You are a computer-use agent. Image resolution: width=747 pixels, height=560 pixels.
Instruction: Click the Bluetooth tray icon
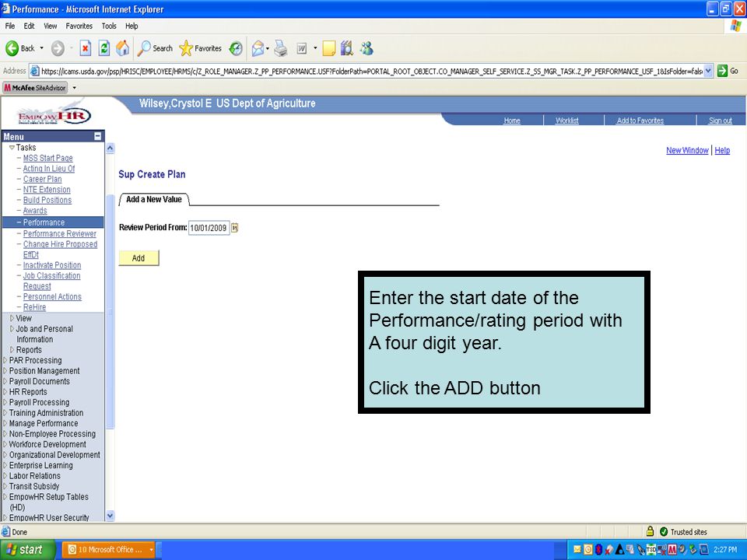point(599,550)
